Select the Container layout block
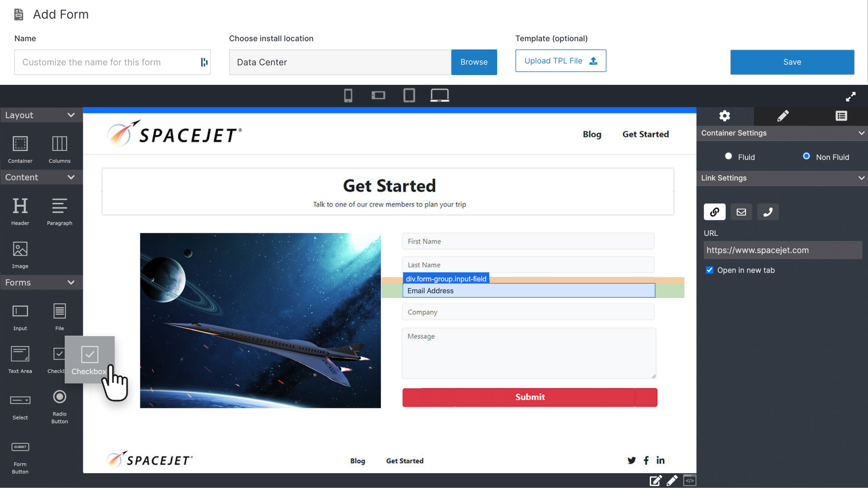Image resolution: width=868 pixels, height=488 pixels. pos(20,150)
